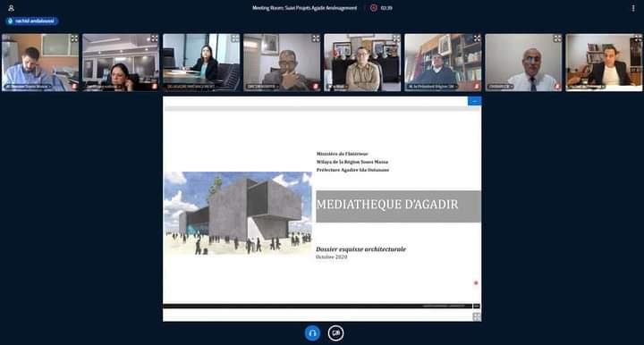644x345 pixels.
Task: Fullscreen the white-shirt and tie man's webcam
Action: [557, 38]
